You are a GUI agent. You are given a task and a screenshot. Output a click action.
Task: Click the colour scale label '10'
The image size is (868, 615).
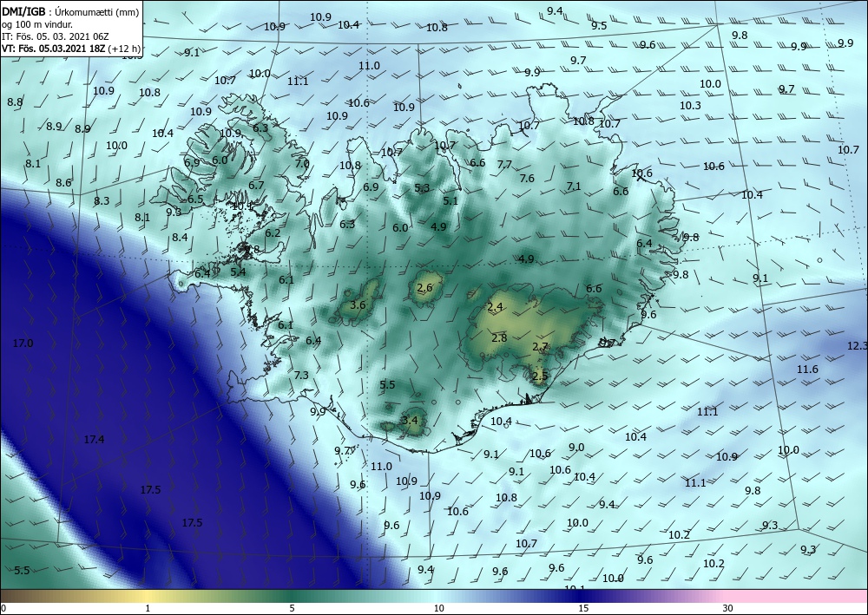[x=438, y=609]
